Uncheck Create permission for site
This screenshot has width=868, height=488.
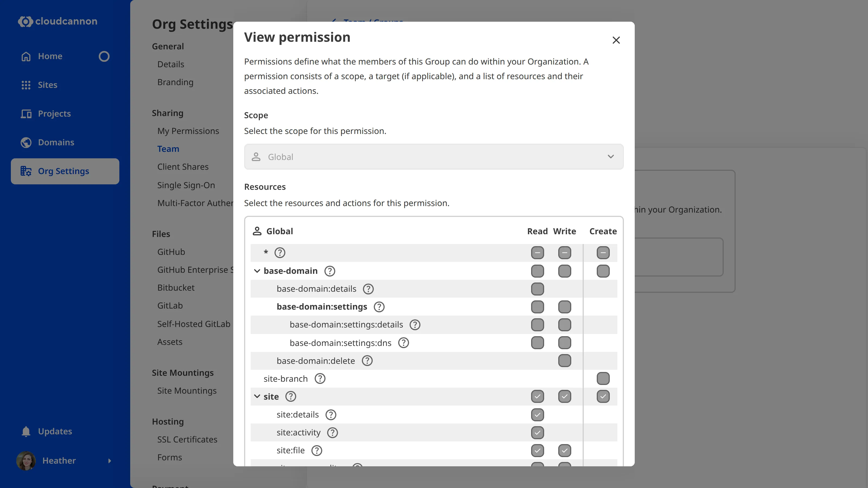[603, 396]
